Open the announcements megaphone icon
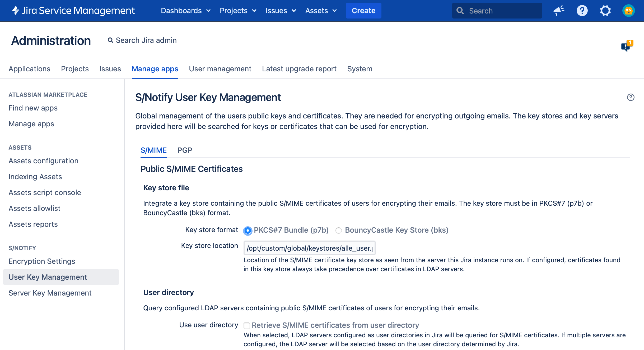 (559, 11)
